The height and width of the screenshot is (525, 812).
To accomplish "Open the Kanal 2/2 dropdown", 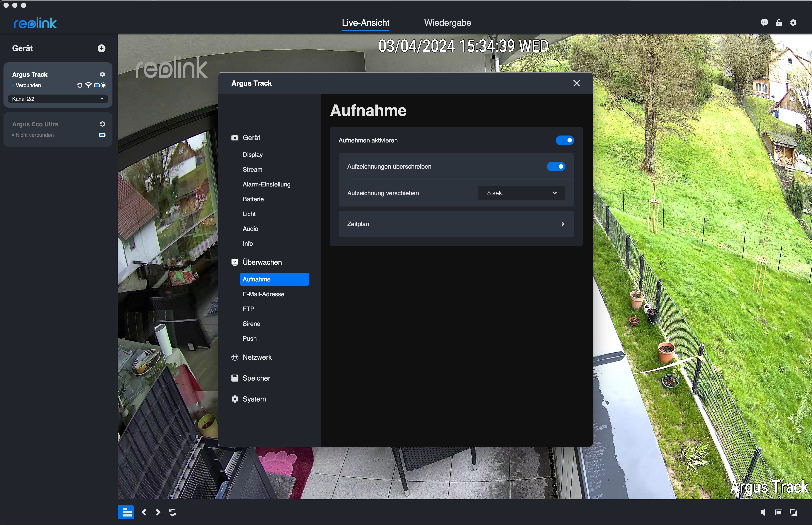I will [x=58, y=99].
